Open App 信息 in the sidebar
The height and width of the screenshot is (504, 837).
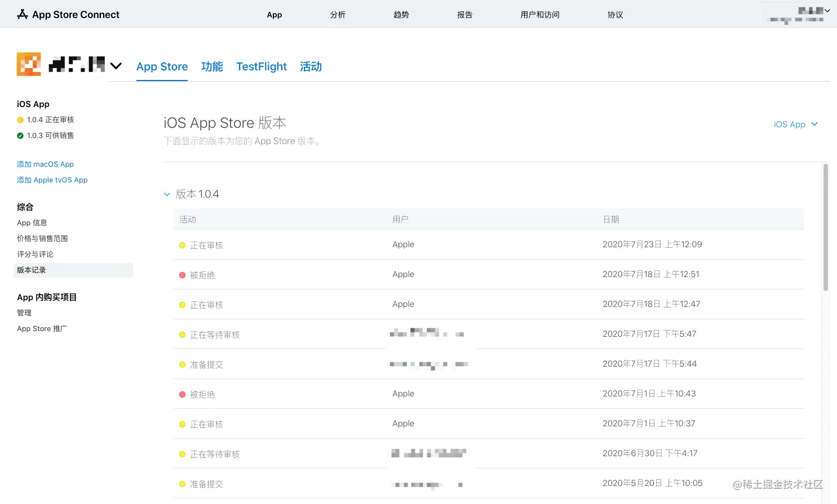[x=32, y=223]
